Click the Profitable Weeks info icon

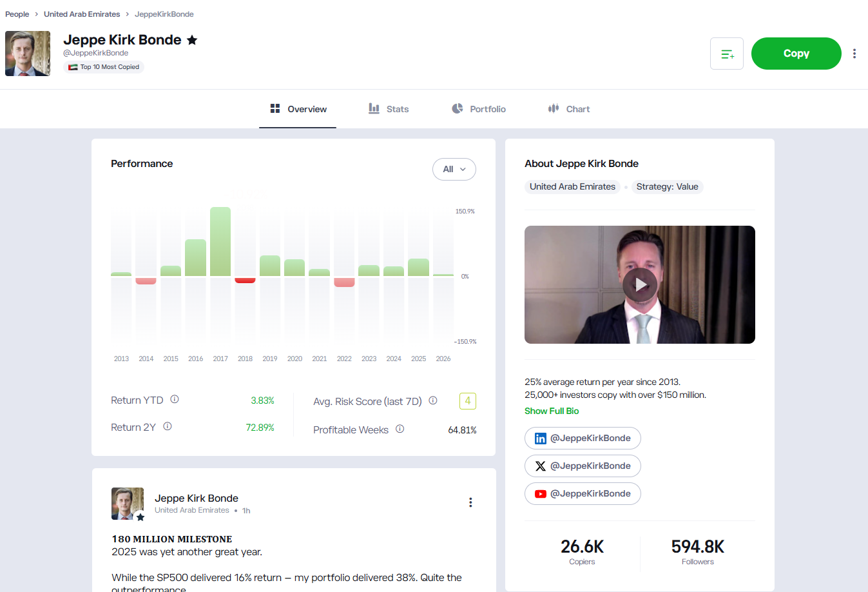click(x=400, y=429)
